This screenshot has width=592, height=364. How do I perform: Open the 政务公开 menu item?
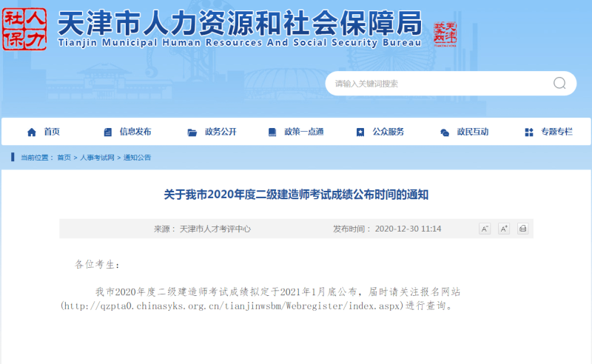pos(221,132)
